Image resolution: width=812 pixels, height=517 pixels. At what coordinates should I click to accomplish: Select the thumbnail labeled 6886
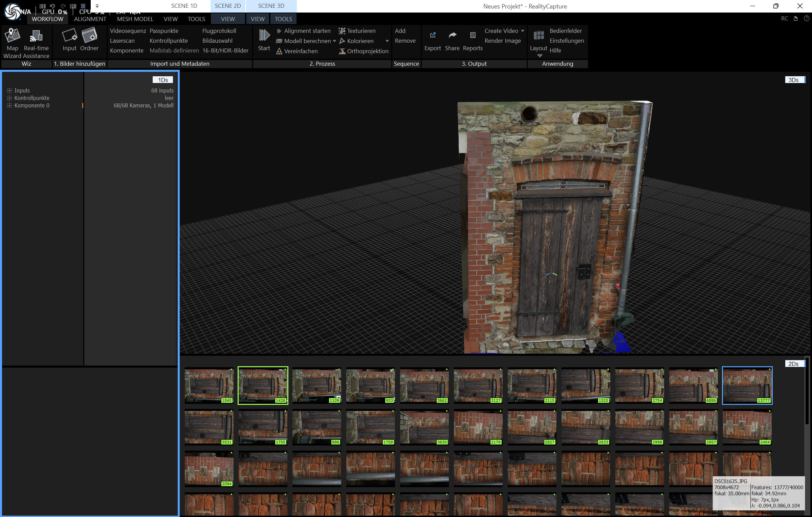(x=693, y=386)
